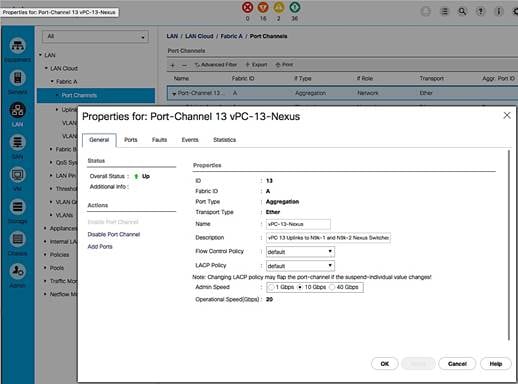Open the LAN section icon
The image size is (518, 384).
[x=18, y=110]
